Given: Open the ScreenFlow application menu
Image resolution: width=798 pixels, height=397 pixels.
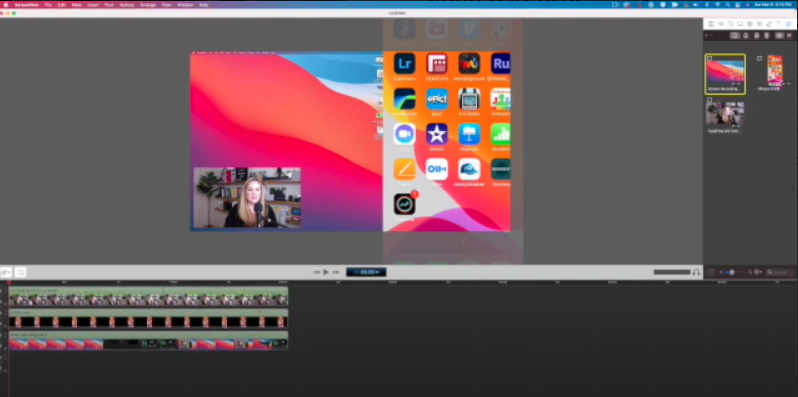Looking at the screenshot, I should [26, 5].
